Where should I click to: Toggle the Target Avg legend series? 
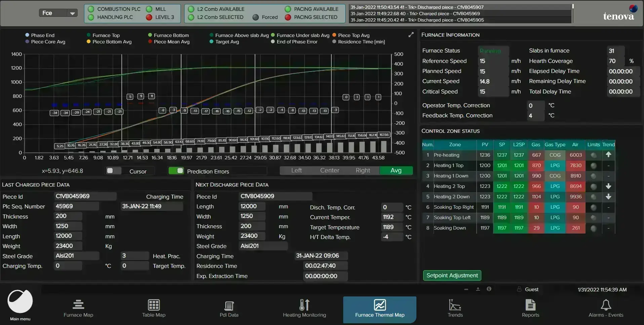[x=224, y=42]
